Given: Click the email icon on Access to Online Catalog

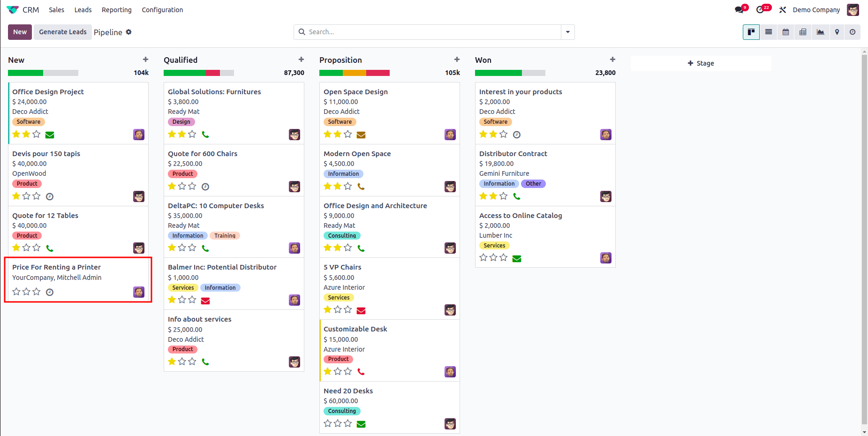Looking at the screenshot, I should [x=517, y=258].
